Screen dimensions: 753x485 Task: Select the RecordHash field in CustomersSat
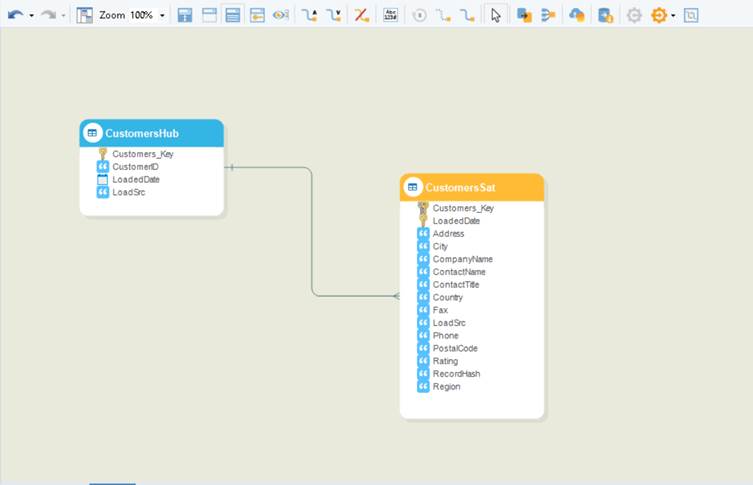pyautogui.click(x=456, y=374)
